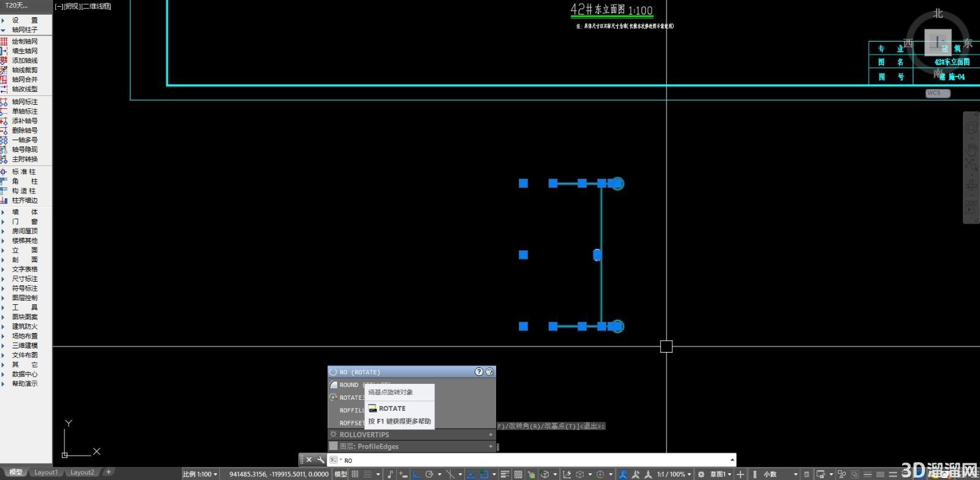Open the 帮助演示 menu group
Image resolution: width=980 pixels, height=480 pixels.
24,383
